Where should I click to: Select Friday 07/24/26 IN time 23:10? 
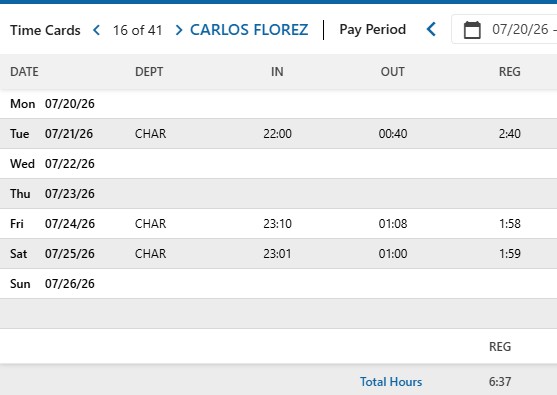(x=277, y=224)
